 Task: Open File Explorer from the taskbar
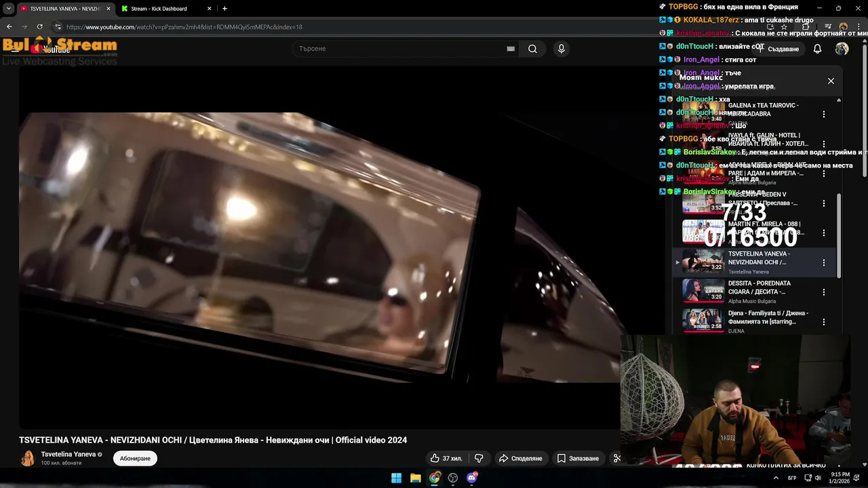point(416,478)
